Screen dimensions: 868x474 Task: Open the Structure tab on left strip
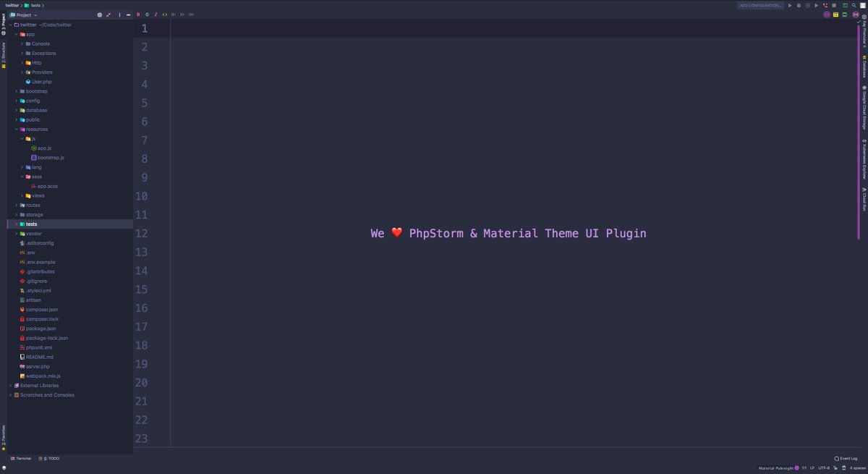[x=3, y=54]
